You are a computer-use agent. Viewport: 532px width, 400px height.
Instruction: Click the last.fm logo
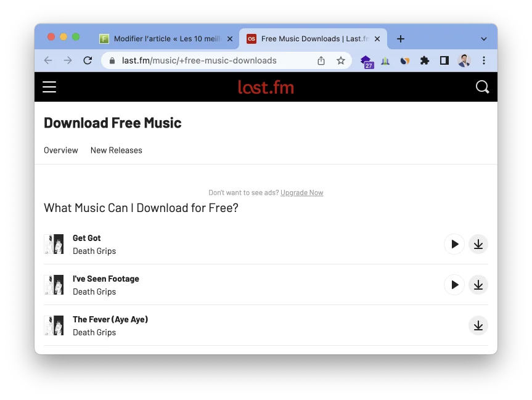coord(266,87)
